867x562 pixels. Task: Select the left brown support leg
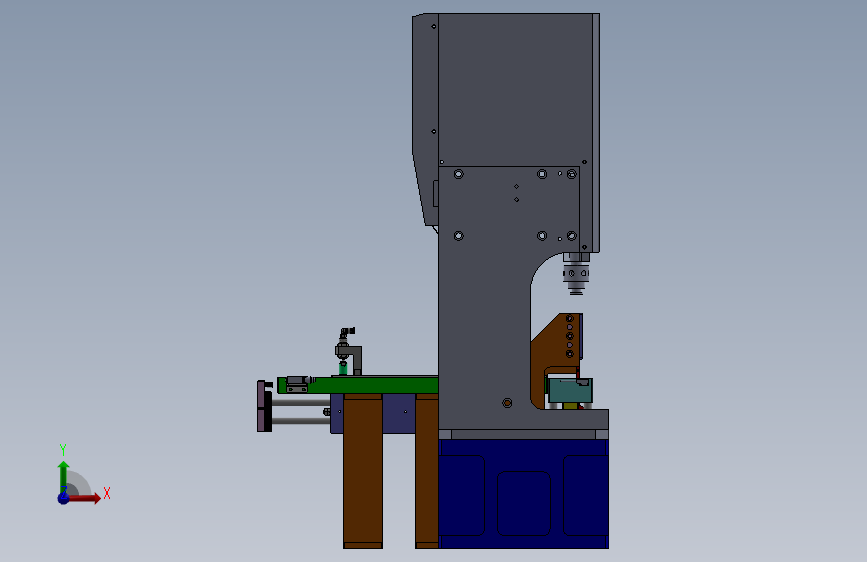[363, 471]
